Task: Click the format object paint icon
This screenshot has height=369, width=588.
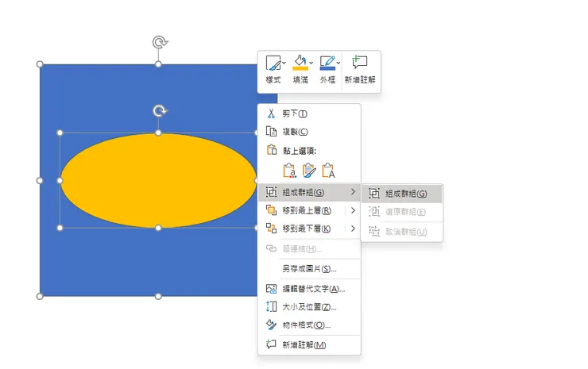Action: point(271,325)
